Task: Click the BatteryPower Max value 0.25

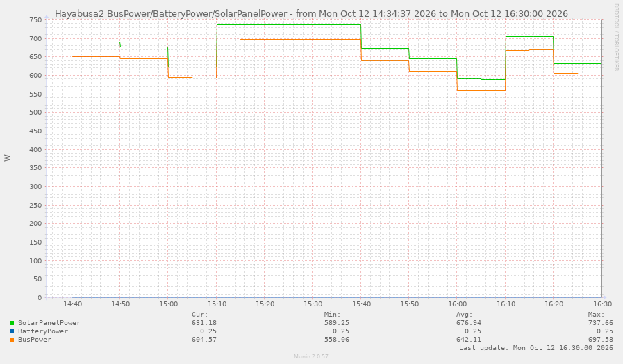Action: (x=605, y=331)
